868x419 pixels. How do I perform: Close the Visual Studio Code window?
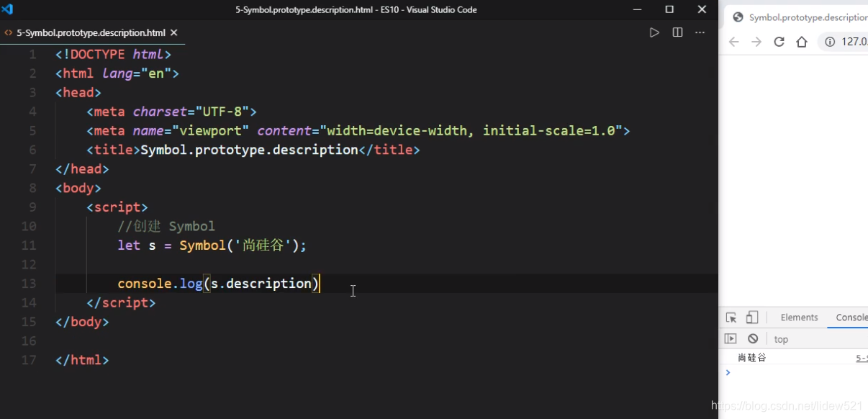click(x=702, y=9)
